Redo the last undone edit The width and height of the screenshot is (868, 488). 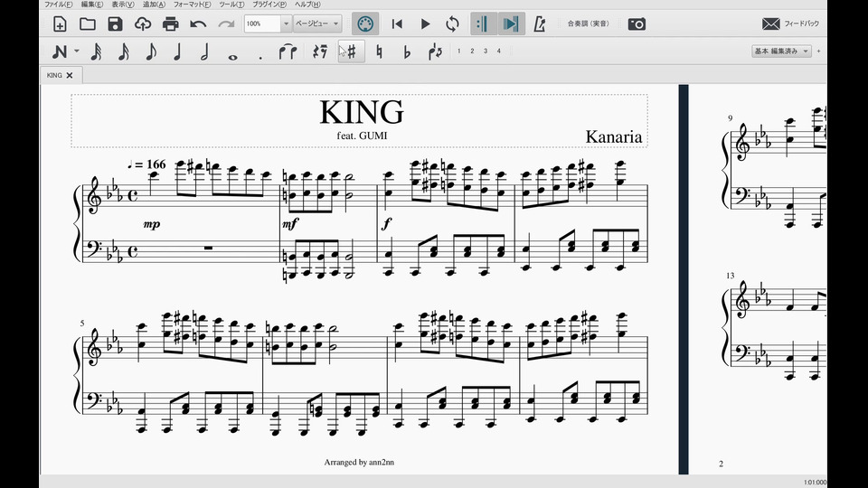click(226, 23)
